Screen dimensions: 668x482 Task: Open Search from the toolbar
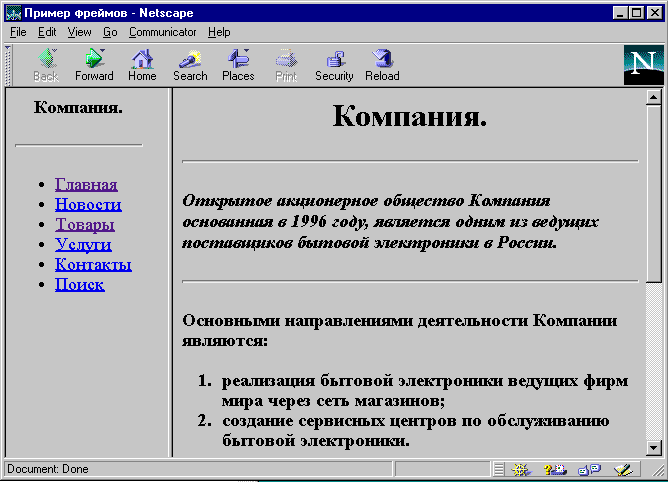[190, 64]
